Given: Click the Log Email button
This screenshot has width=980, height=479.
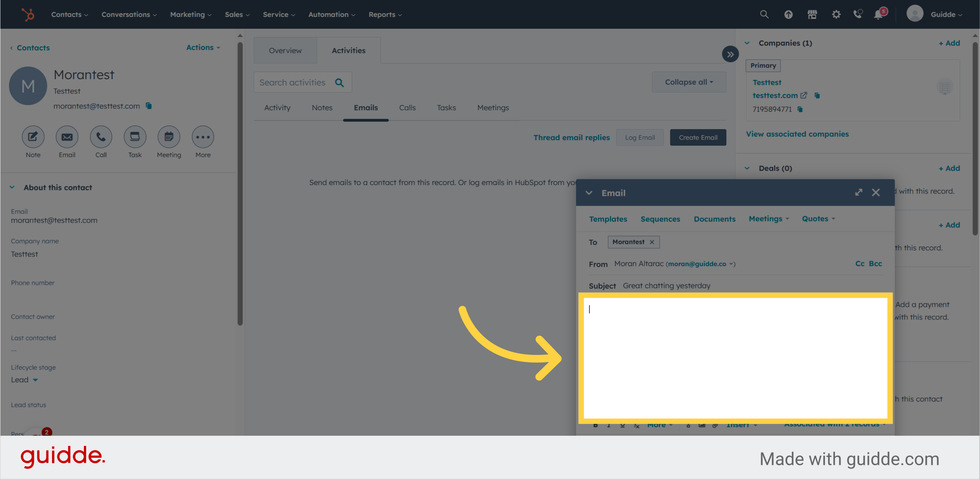Looking at the screenshot, I should point(640,137).
